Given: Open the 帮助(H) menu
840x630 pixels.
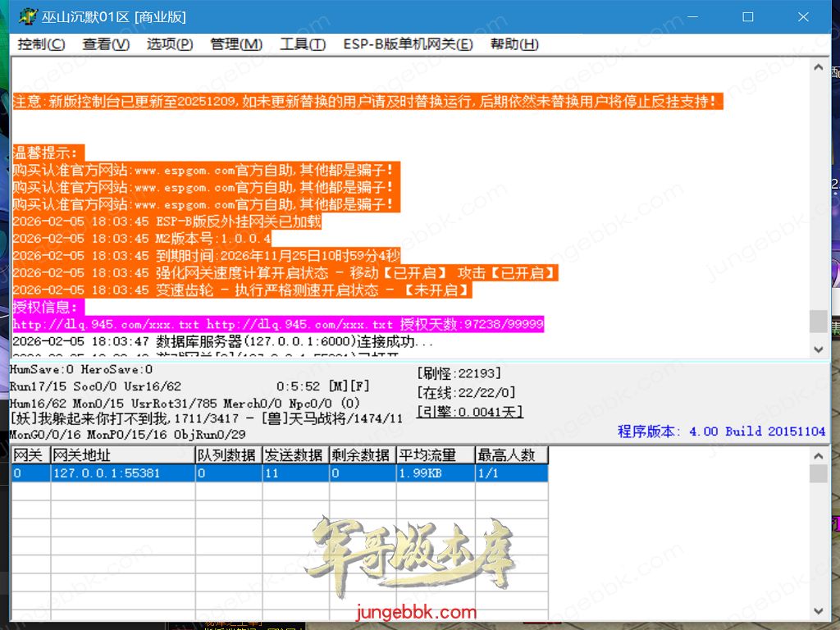Looking at the screenshot, I should pos(514,44).
